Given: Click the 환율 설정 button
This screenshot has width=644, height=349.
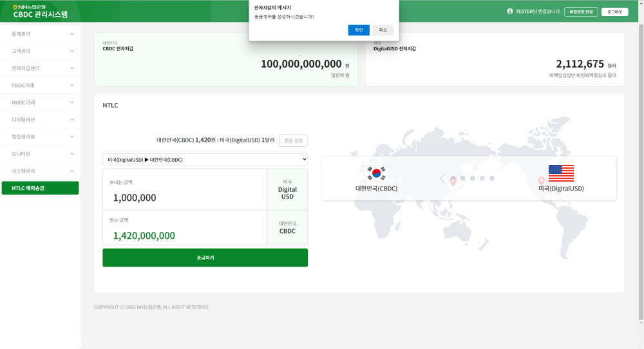Looking at the screenshot, I should coord(293,140).
